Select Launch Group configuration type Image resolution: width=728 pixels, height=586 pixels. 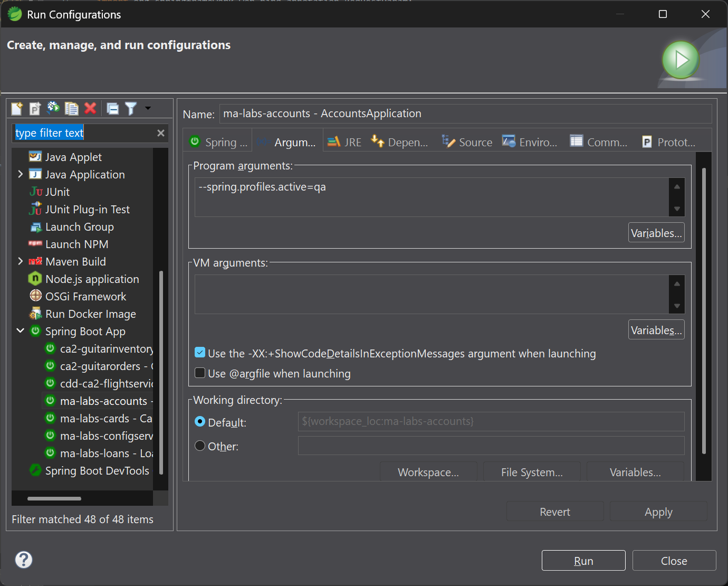point(79,226)
